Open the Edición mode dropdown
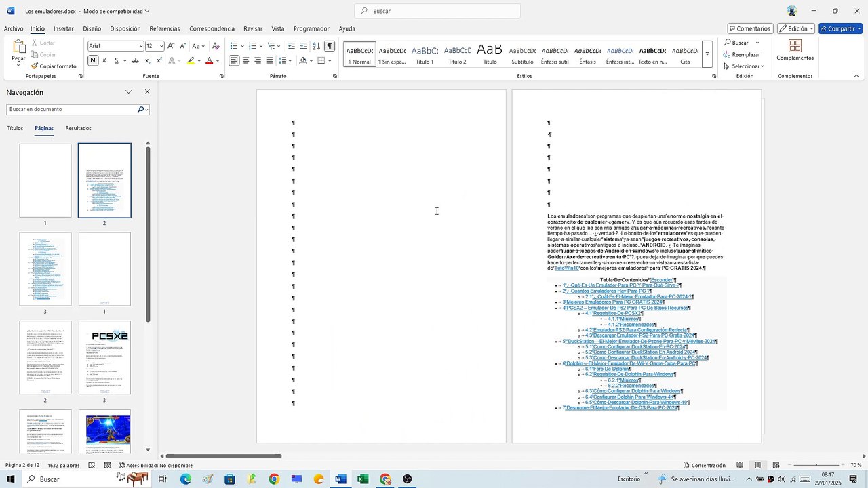The height and width of the screenshot is (488, 868). [796, 28]
